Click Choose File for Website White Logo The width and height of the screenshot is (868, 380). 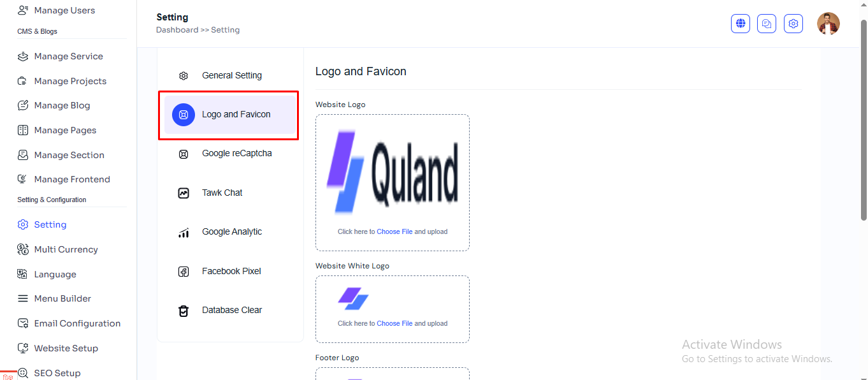[x=394, y=323]
